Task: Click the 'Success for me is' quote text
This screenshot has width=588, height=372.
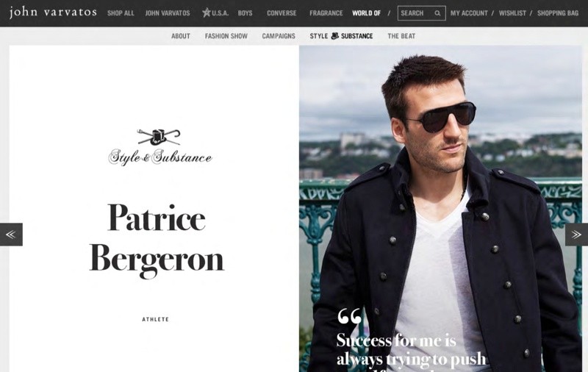Action: (x=396, y=340)
